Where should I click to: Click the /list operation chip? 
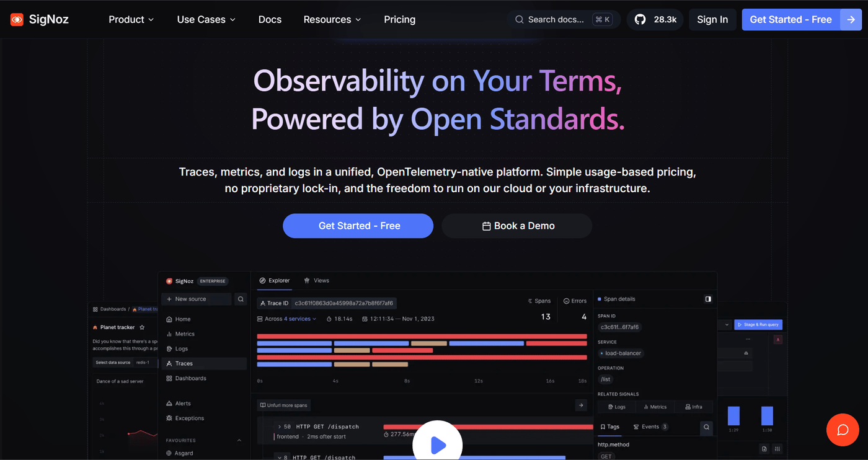pos(606,379)
